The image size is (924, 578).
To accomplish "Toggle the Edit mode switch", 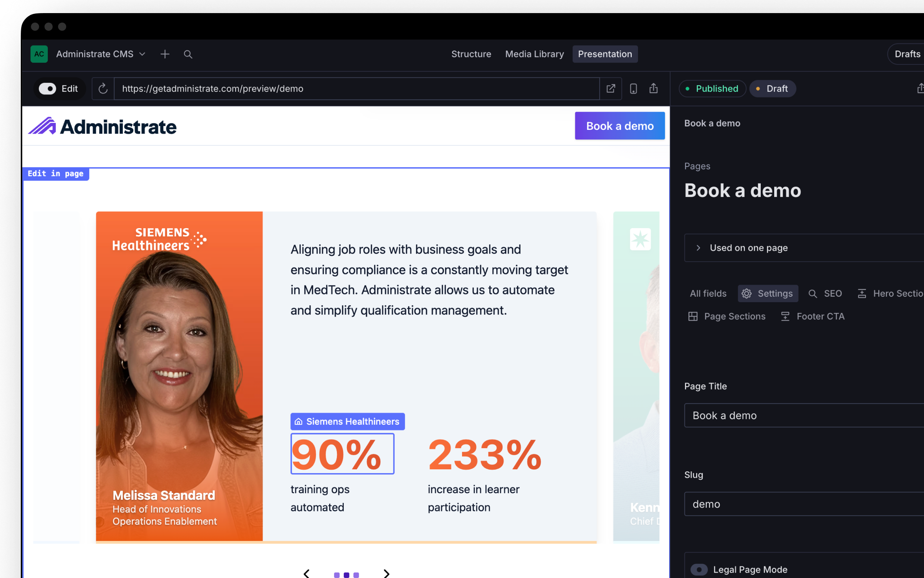I will [47, 89].
